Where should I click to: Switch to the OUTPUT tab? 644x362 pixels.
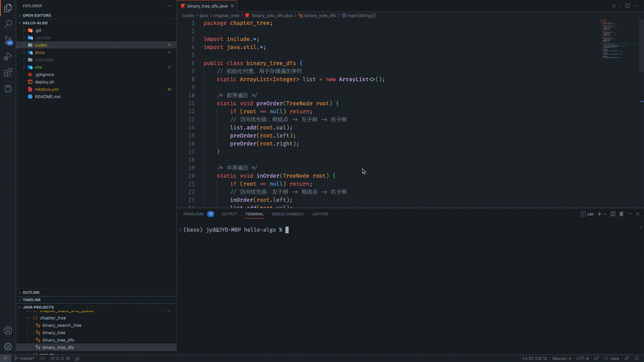229,214
